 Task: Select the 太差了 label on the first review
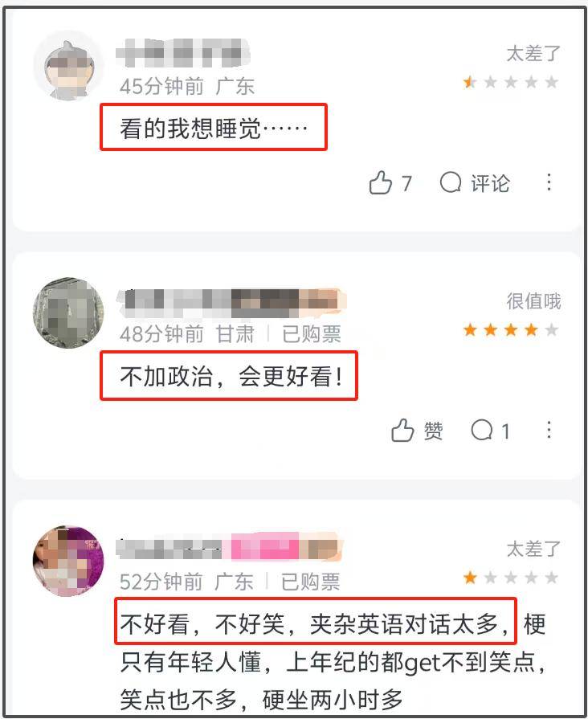[533, 54]
